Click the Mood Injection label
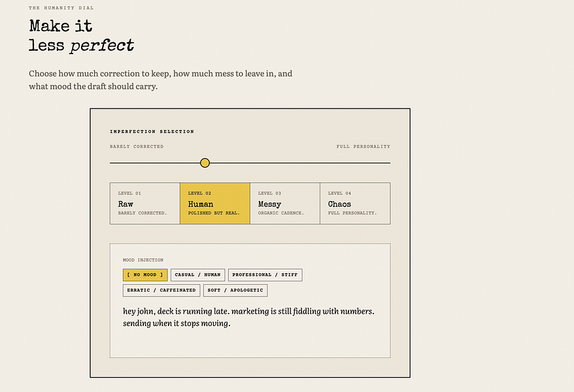This screenshot has height=392, width=574. (143, 260)
